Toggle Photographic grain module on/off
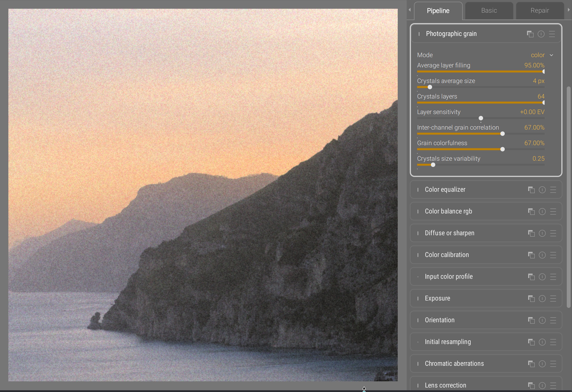The width and height of the screenshot is (572, 392). pos(419,34)
